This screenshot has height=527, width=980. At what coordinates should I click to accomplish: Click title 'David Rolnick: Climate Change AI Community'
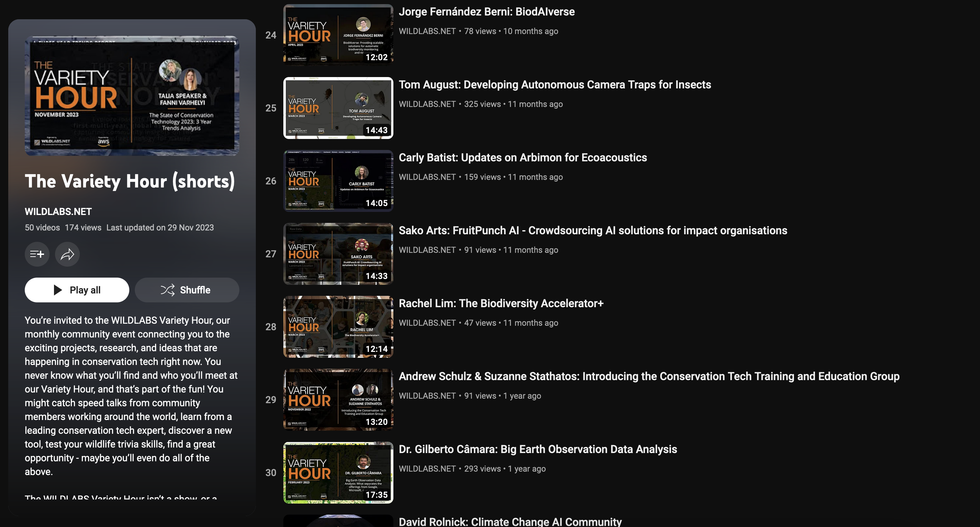pyautogui.click(x=510, y=522)
